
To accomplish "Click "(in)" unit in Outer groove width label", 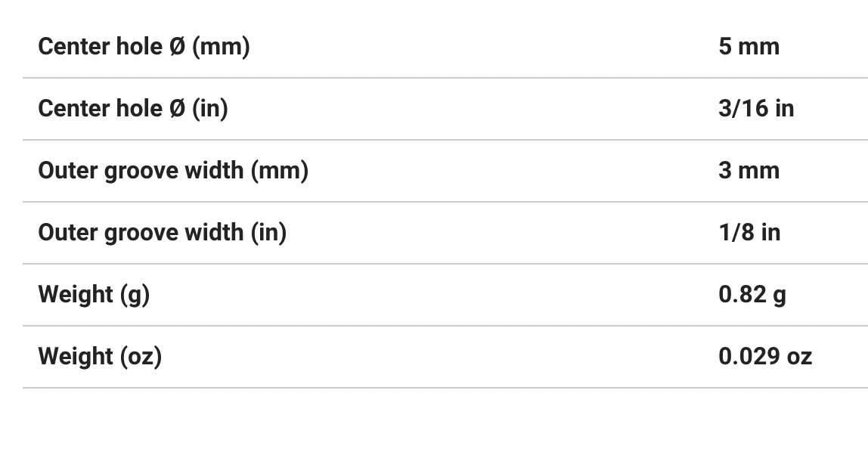I will pos(268,233).
